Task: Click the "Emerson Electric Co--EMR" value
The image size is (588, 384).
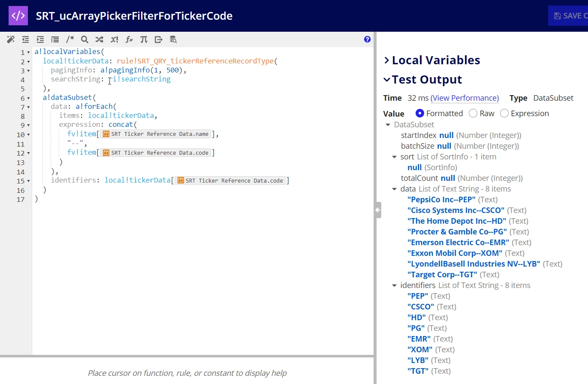Action: tap(458, 243)
